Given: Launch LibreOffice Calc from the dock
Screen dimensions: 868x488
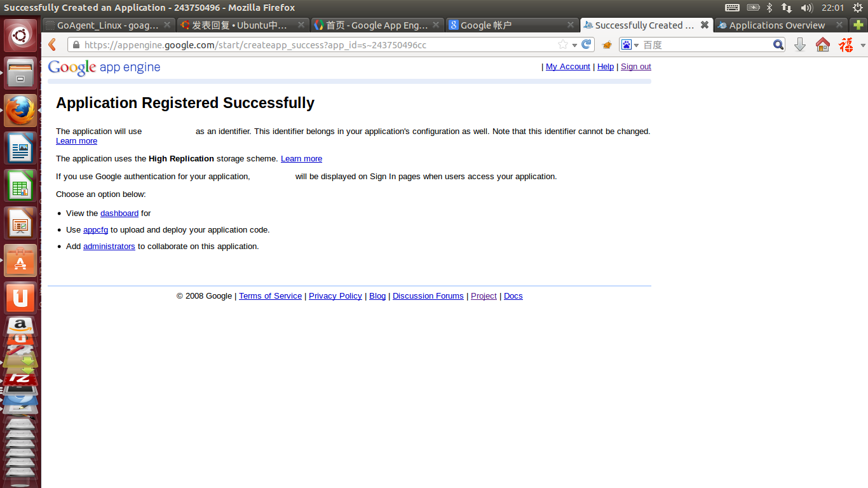Looking at the screenshot, I should coord(20,186).
